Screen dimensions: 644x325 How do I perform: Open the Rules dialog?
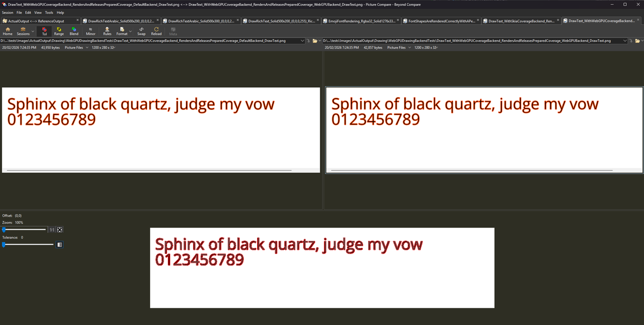tap(107, 31)
